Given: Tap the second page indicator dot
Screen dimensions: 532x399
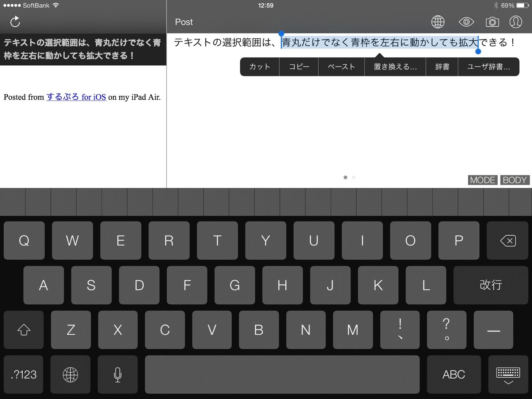Looking at the screenshot, I should 354,177.
